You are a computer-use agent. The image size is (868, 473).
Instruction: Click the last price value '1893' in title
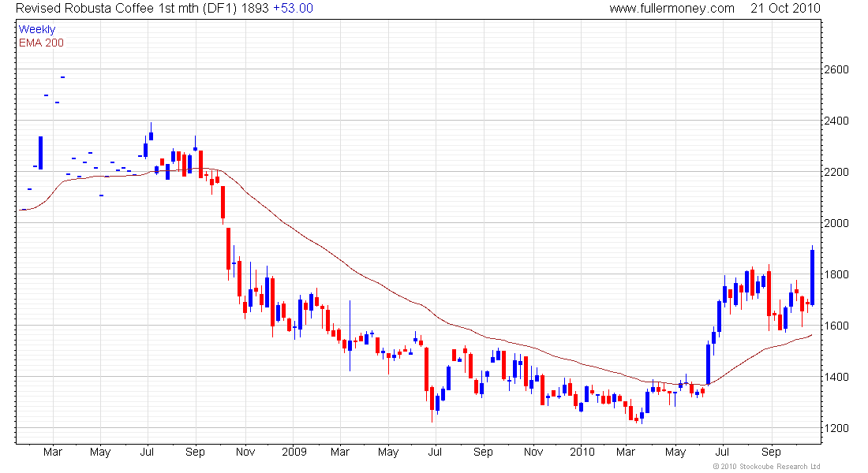[256, 9]
